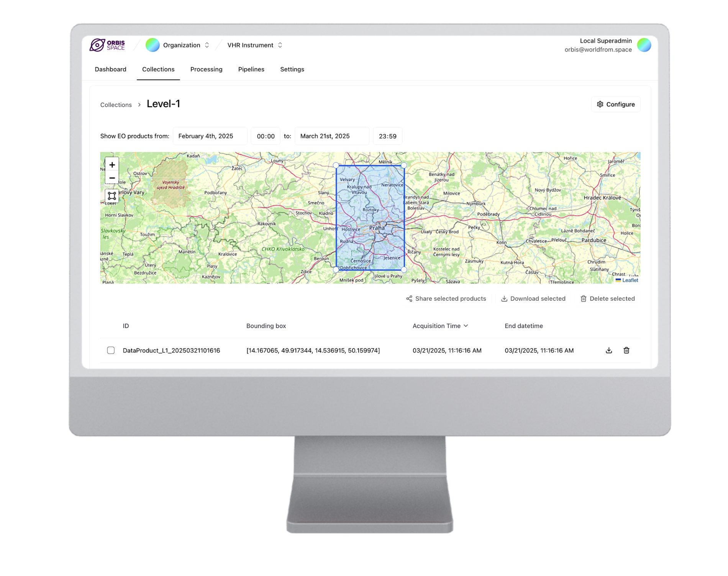Screen dimensions: 728x576
Task: Click the bottom-left handle of blue selection
Action: (336, 270)
